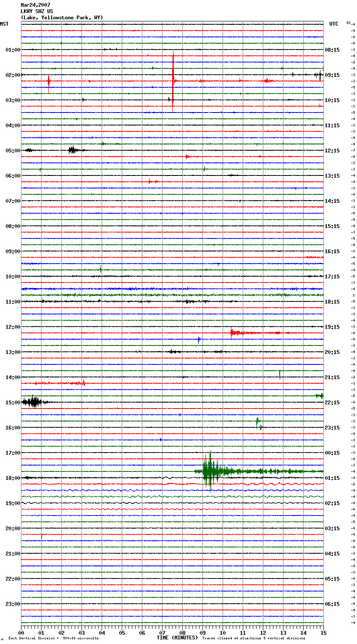The width and height of the screenshot is (357, 644).
Task: Click the 16:15 UTC time label
Action: click(332, 251)
